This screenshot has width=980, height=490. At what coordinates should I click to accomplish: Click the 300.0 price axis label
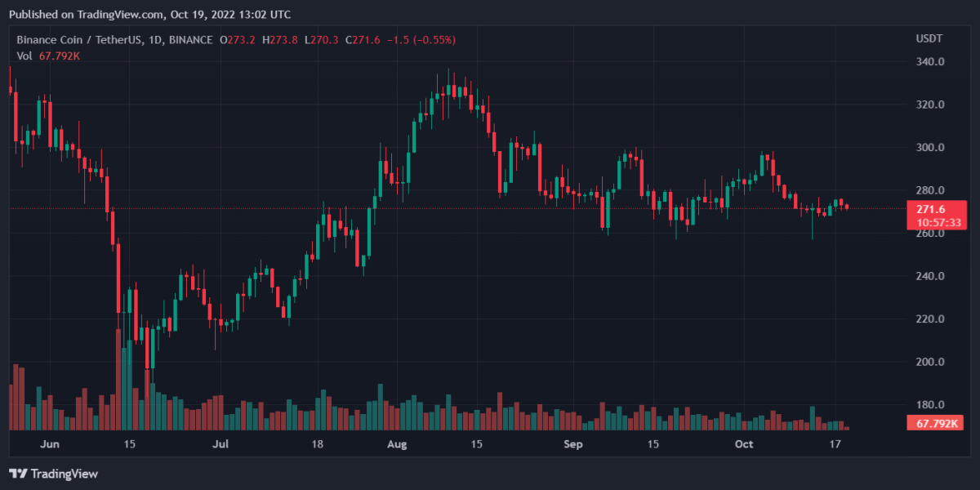pos(930,148)
